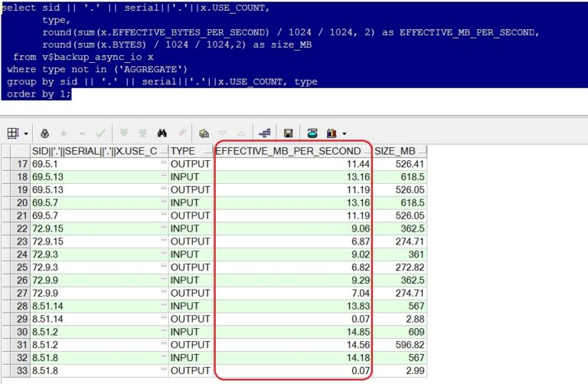Click the value 13.83 cell
Screen dimensions: 588x384
pyautogui.click(x=293, y=306)
